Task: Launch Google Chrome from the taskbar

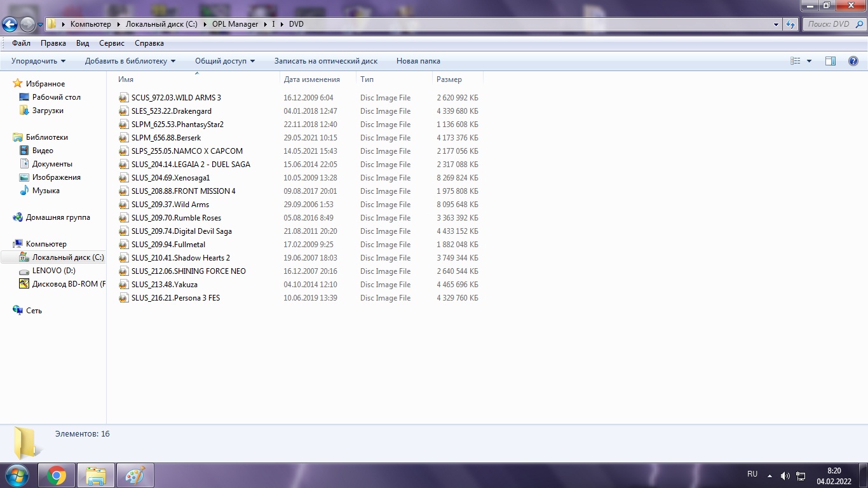Action: click(x=57, y=475)
